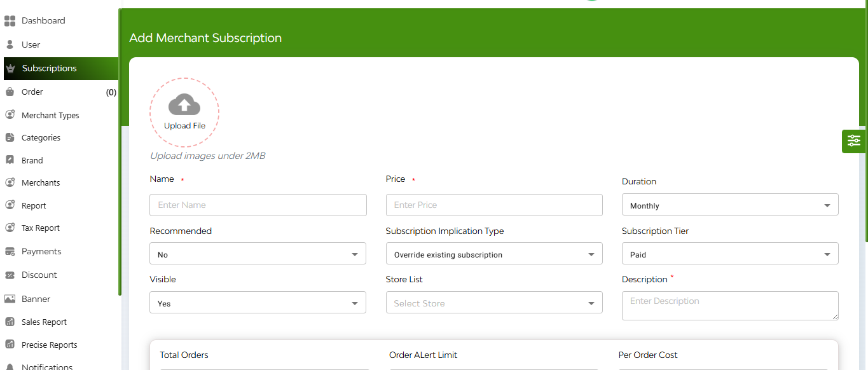This screenshot has width=868, height=370.
Task: Go to Merchant Types in sidebar
Action: click(50, 115)
